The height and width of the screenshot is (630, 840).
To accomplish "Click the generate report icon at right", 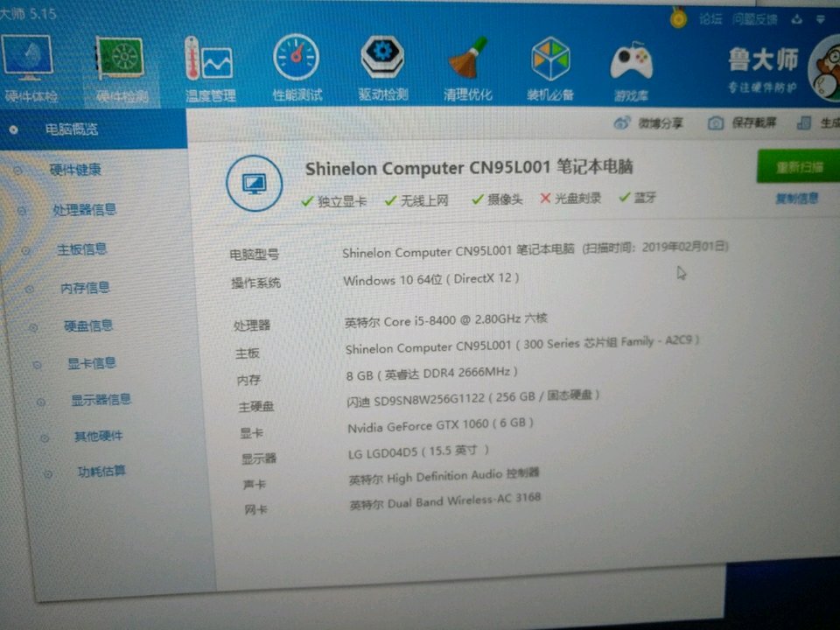I will (x=803, y=123).
